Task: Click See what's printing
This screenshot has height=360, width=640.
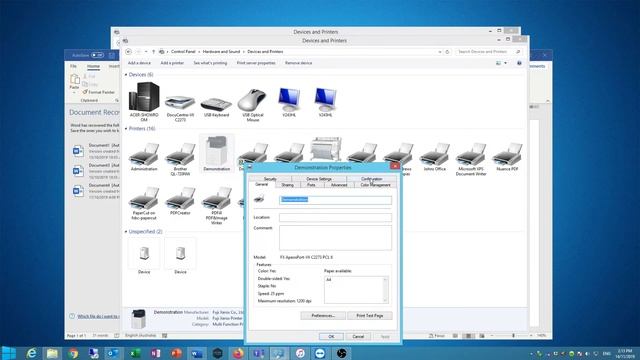Action: click(210, 63)
